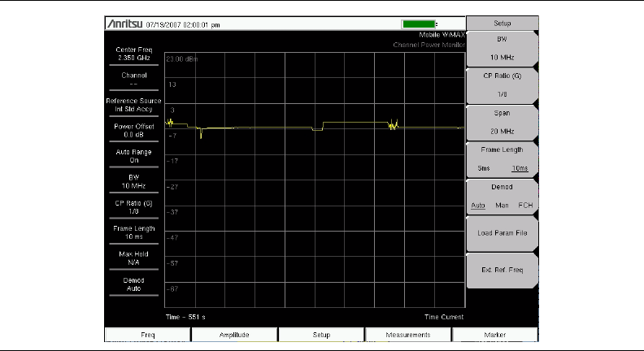Screen dimensions: 644x351
Task: Click the left panel Demod Auto readout
Action: coord(134,284)
